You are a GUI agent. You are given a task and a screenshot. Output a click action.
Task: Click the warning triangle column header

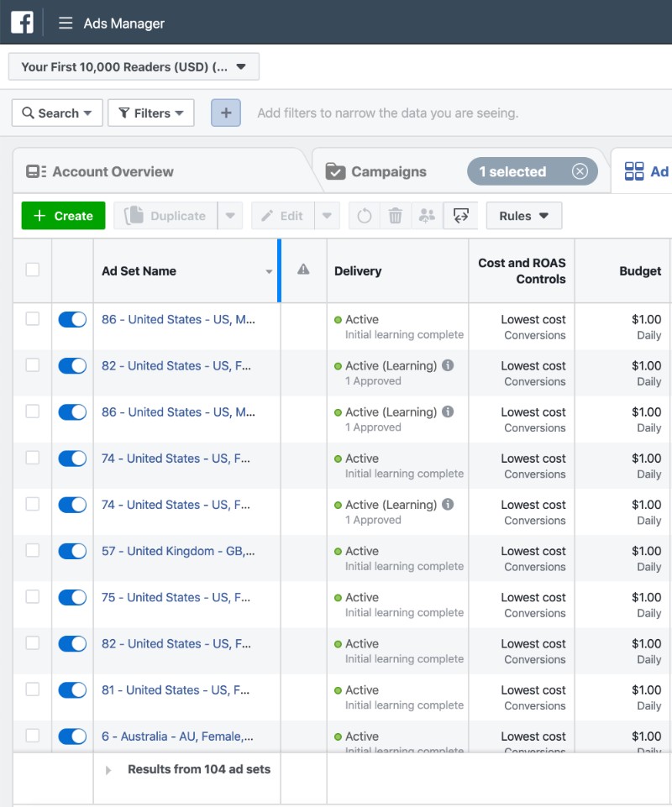coord(303,270)
